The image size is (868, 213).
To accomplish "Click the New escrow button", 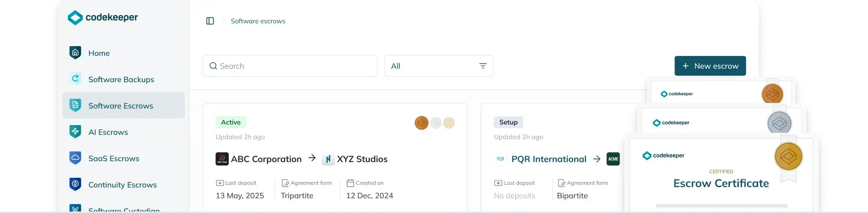I will (710, 66).
